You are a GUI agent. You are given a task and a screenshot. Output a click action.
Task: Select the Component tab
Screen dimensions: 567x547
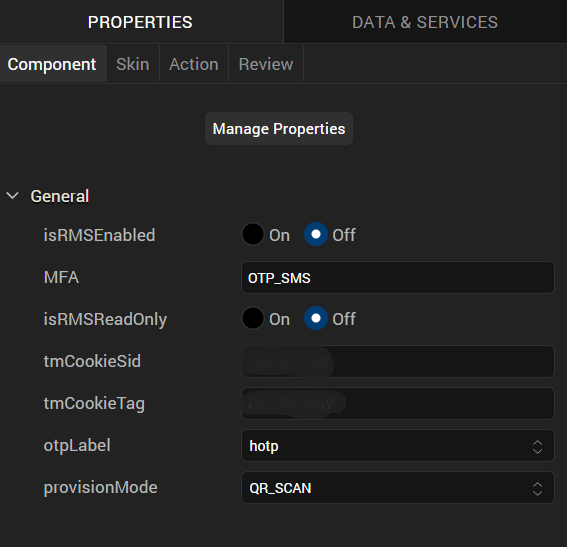(x=52, y=64)
